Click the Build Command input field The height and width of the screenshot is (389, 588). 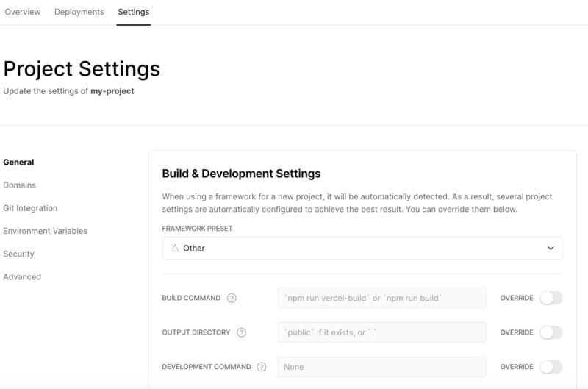coord(381,298)
